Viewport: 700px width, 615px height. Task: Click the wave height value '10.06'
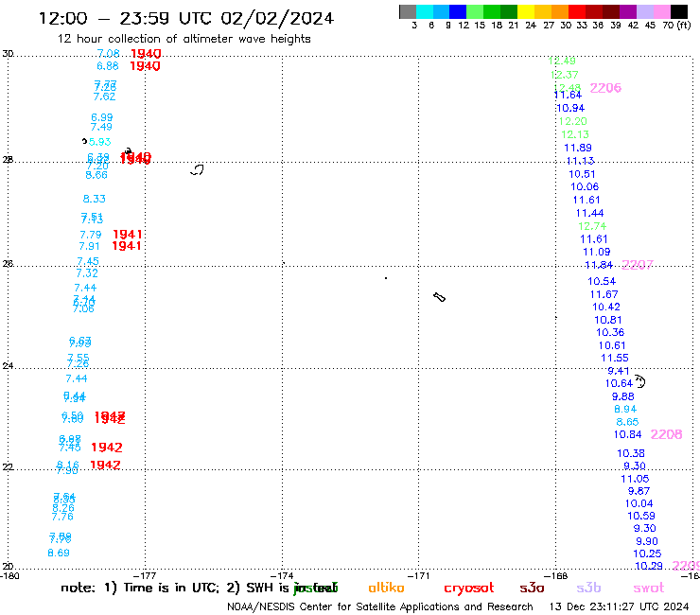coord(585,186)
